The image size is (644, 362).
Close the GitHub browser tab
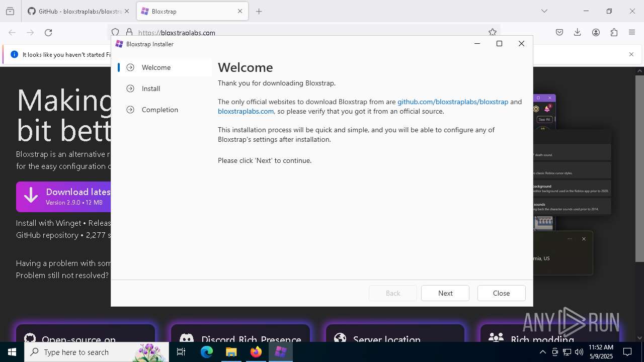point(127,11)
